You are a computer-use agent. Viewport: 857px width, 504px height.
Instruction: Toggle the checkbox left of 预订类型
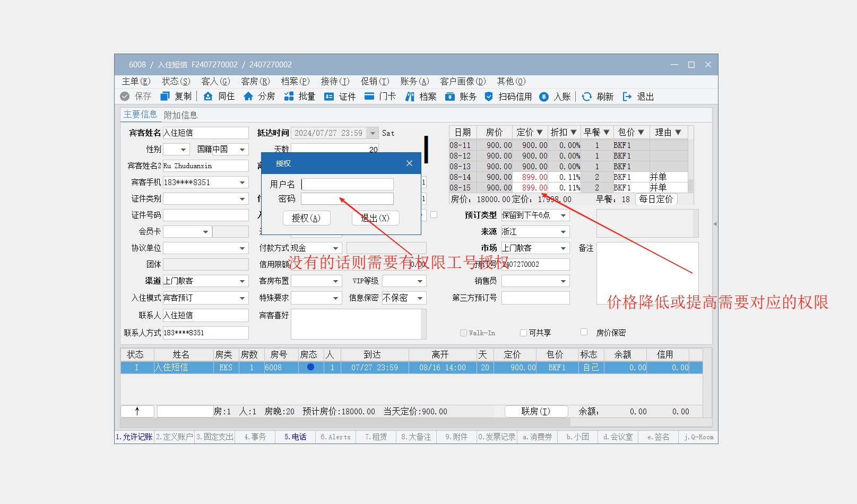[x=434, y=215]
